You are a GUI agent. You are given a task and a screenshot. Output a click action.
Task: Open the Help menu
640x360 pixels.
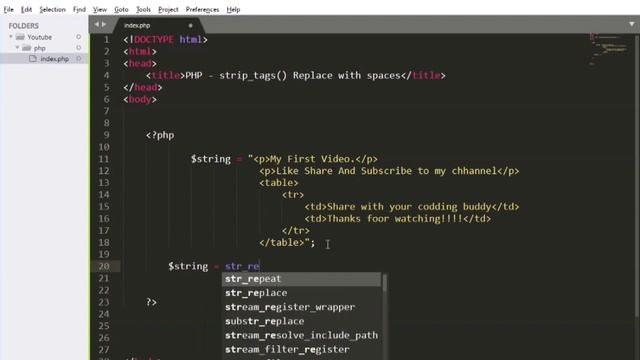[x=233, y=9]
